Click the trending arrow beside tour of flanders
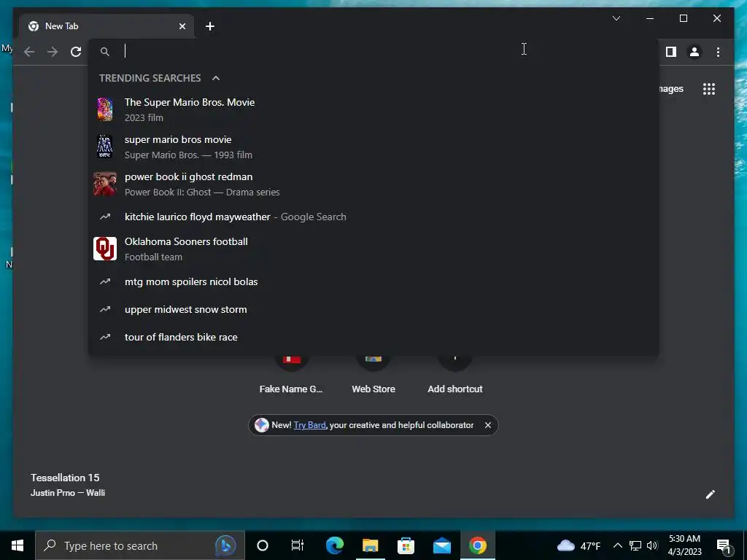The height and width of the screenshot is (560, 747). (x=105, y=337)
